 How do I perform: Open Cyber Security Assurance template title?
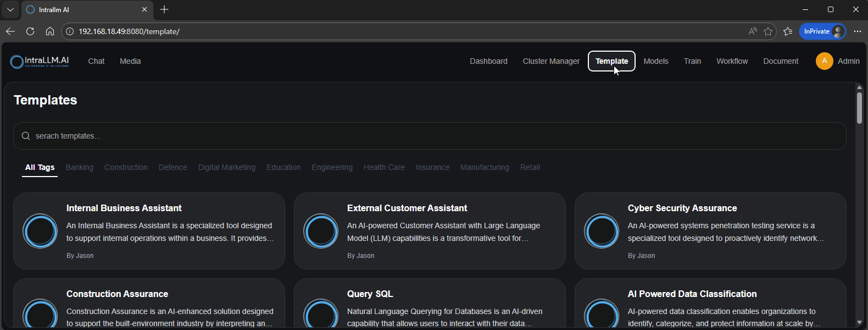pos(682,208)
